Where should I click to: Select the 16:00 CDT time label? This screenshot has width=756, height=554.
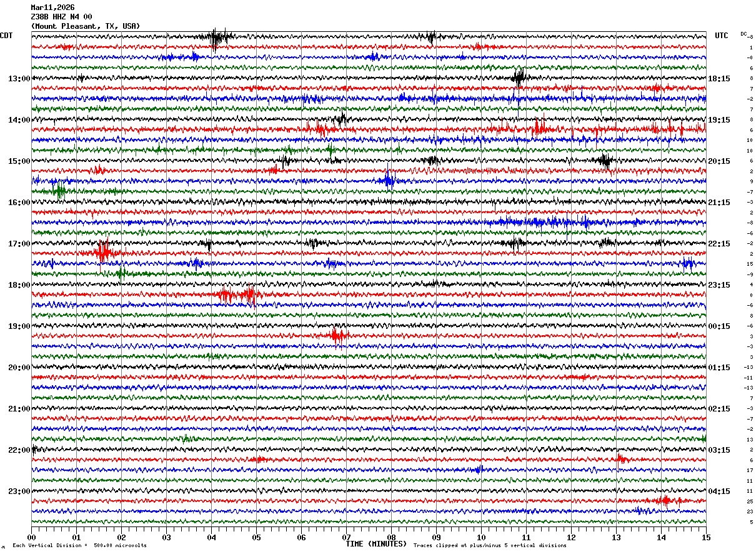coord(19,203)
